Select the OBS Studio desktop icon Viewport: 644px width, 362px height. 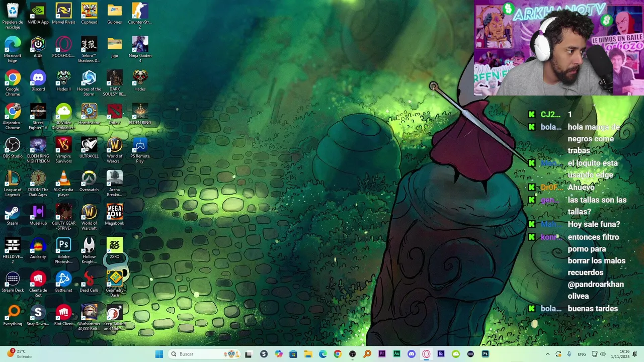tap(13, 148)
